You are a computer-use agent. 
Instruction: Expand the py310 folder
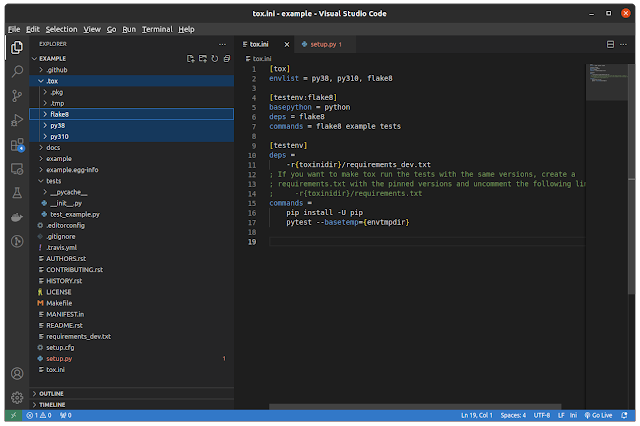[131, 136]
